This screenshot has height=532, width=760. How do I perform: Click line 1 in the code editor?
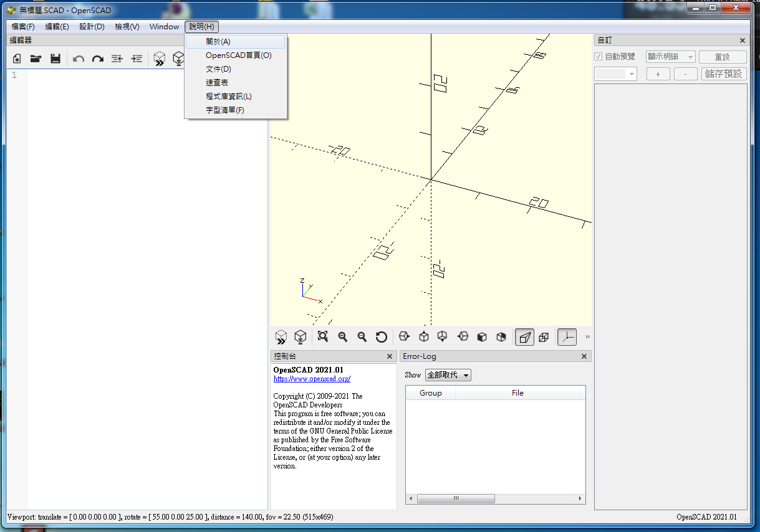click(x=148, y=75)
